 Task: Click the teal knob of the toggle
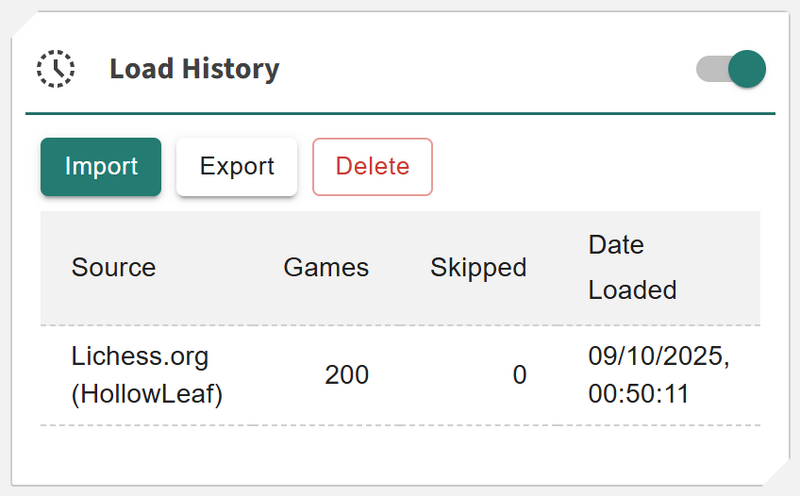pyautogui.click(x=747, y=69)
